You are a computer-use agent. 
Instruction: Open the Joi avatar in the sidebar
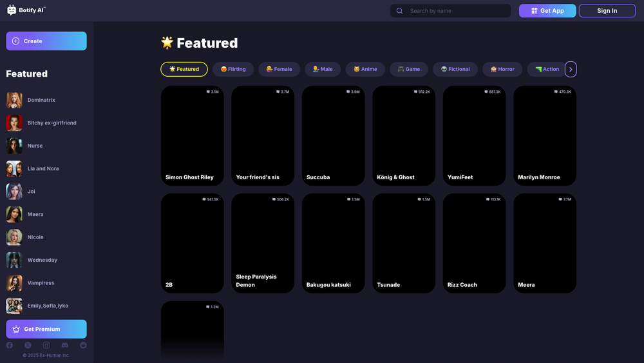tap(14, 191)
